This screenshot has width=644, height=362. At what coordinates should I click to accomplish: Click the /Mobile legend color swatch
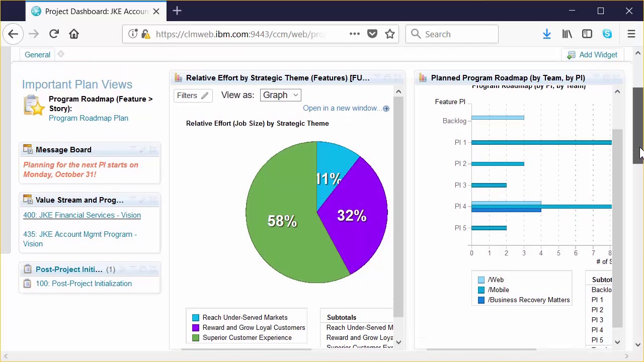click(x=481, y=290)
